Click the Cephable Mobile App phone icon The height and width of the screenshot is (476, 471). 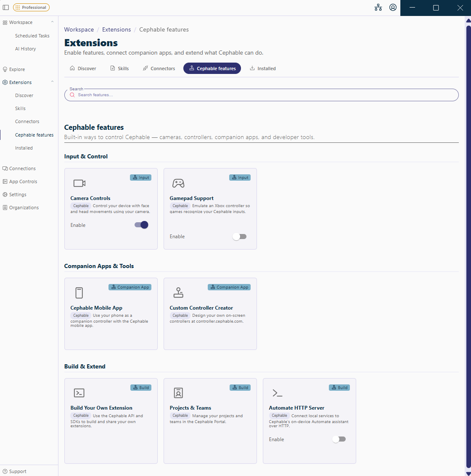[x=79, y=293]
